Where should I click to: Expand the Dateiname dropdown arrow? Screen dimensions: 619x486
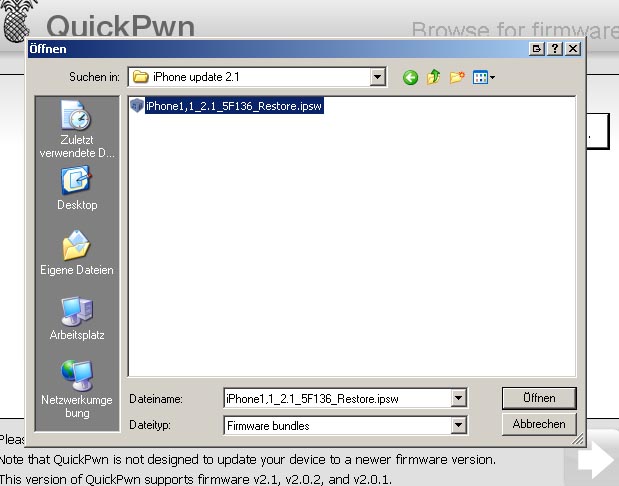(x=459, y=398)
